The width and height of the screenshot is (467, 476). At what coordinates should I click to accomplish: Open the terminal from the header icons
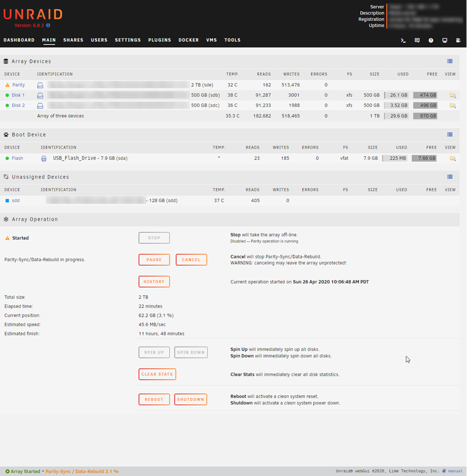[403, 40]
